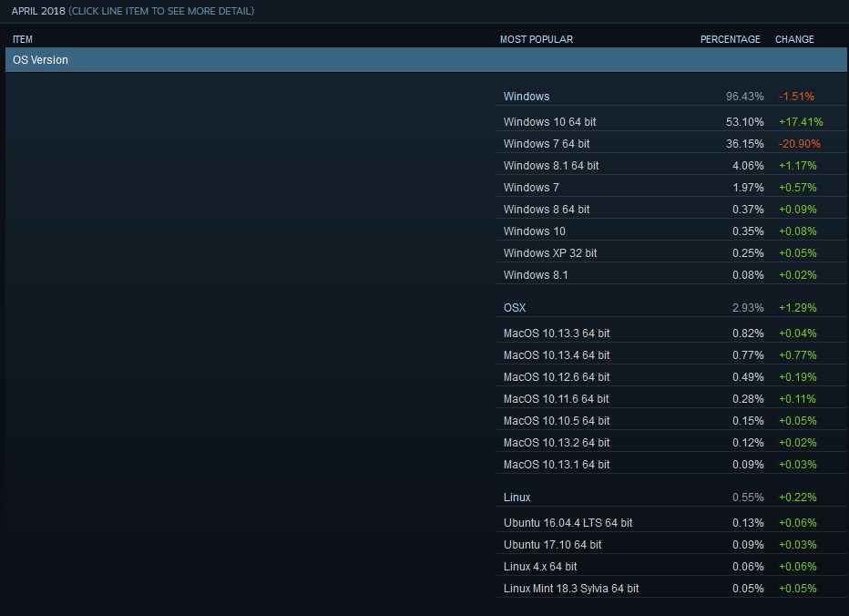Screen dimensions: 849x616
Task: Click the 0.49% percentage value
Action: (x=748, y=377)
